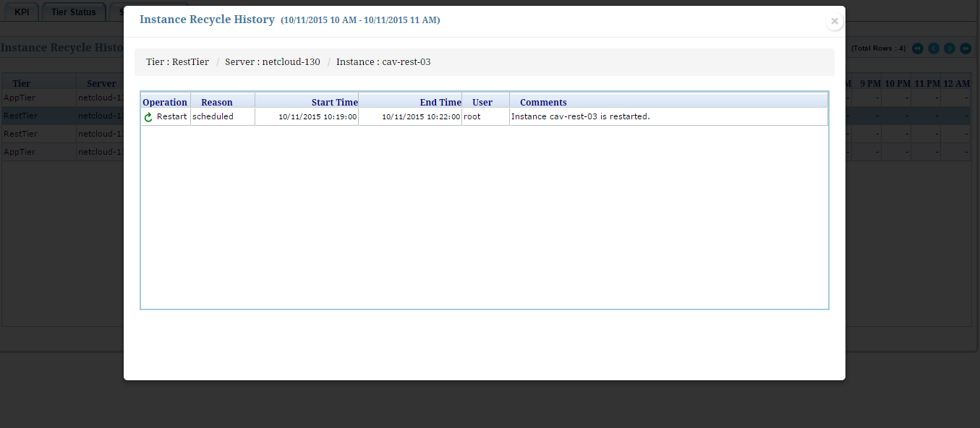This screenshot has width=980, height=428.
Task: Click the '(Total Rows : 4)' label
Action: tap(878, 48)
